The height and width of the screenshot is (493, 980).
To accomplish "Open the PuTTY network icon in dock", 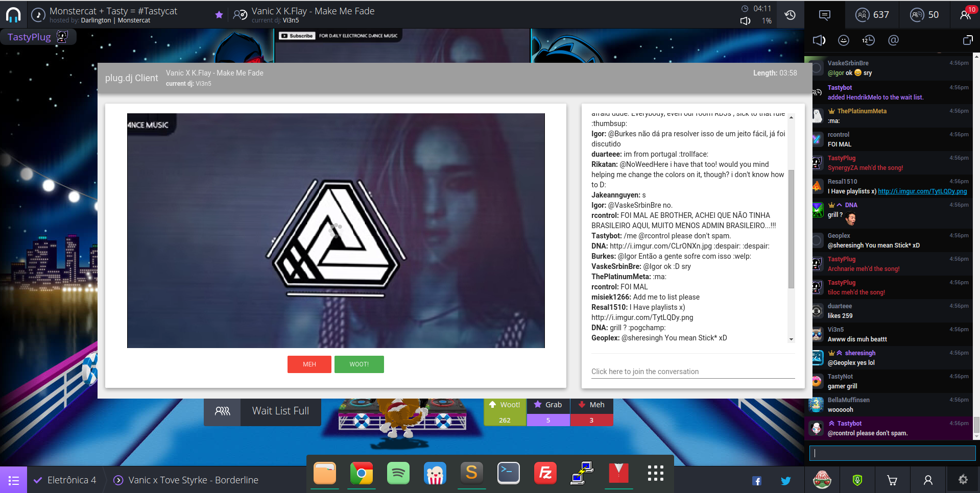I will (582, 473).
